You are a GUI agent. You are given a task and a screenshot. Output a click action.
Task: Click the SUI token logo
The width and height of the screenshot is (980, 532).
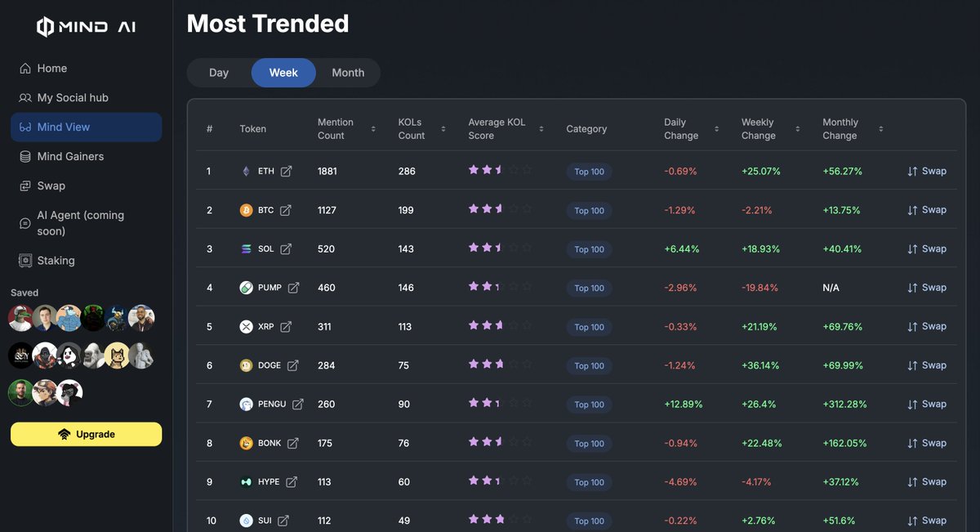pos(246,521)
